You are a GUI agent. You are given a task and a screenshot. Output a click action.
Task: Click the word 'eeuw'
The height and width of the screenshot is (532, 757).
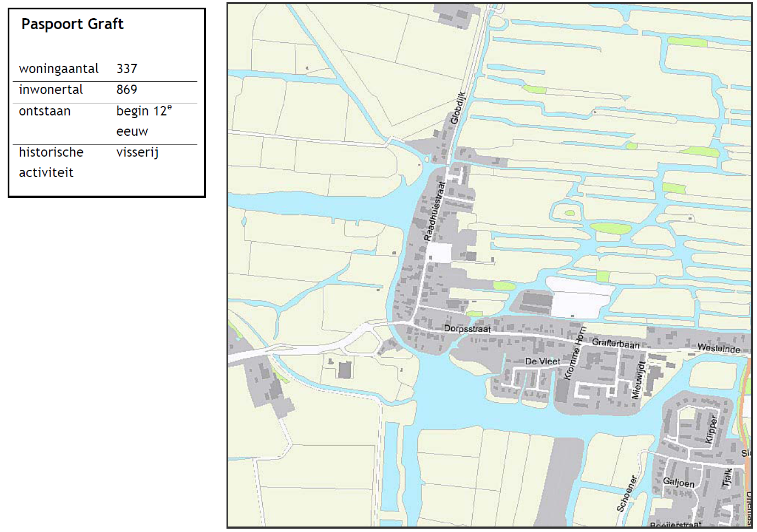tap(132, 132)
